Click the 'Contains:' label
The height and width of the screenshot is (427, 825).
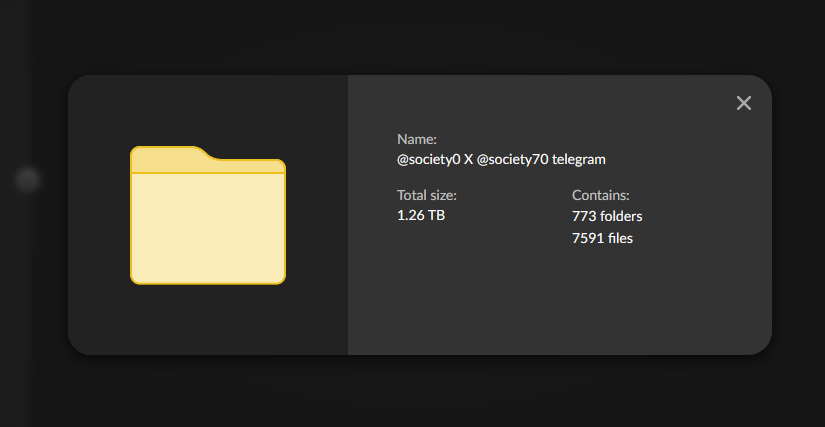600,196
